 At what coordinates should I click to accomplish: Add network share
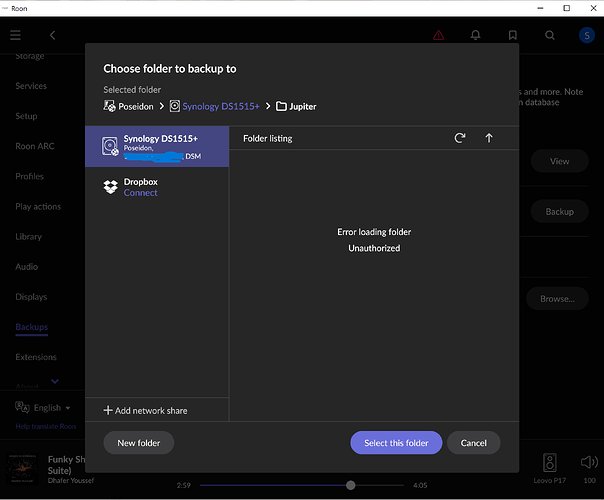[x=146, y=411]
